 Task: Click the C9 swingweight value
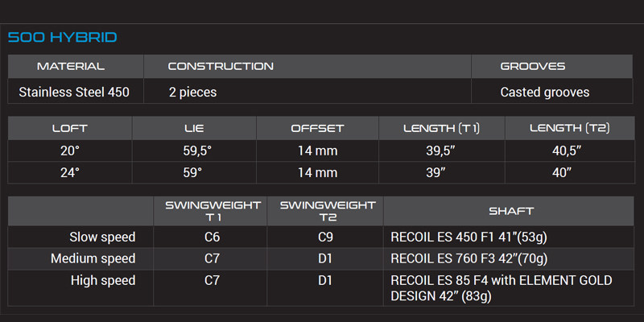[325, 237]
